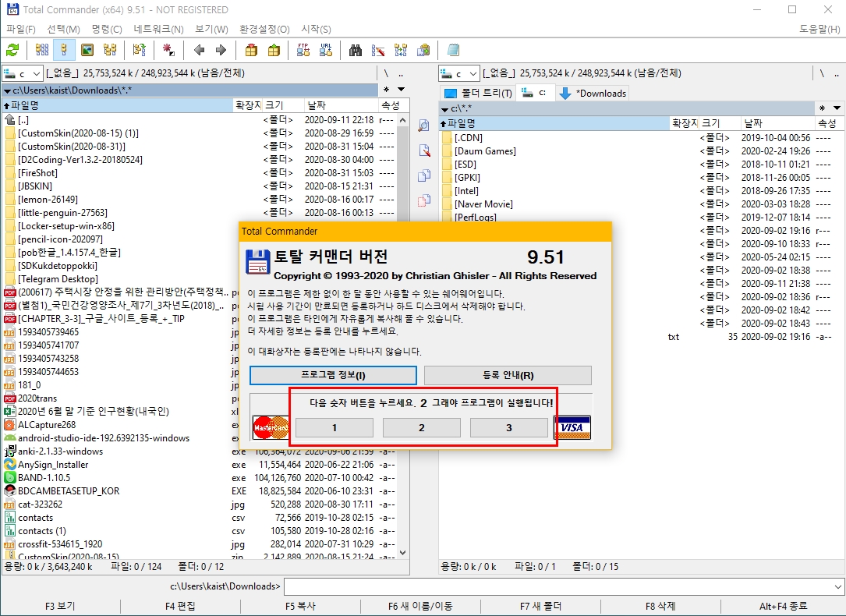
Task: Click number button 2 in dialog
Action: tap(421, 428)
